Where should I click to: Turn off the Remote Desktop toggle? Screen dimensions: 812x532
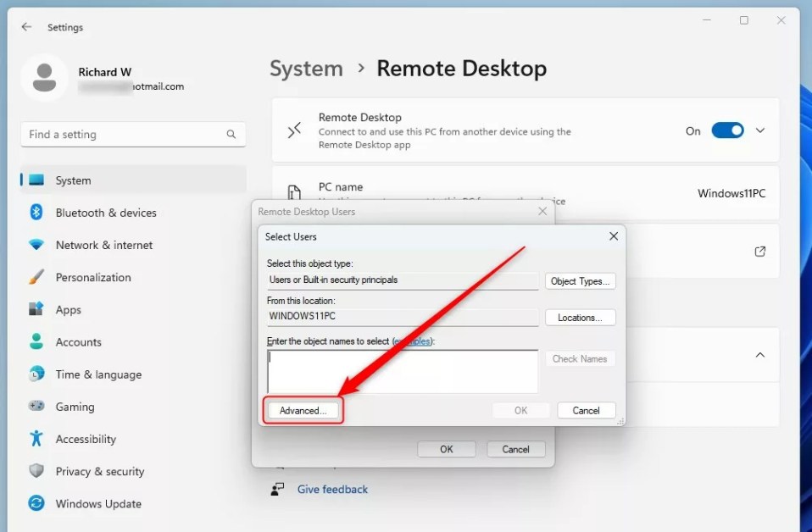[727, 130]
